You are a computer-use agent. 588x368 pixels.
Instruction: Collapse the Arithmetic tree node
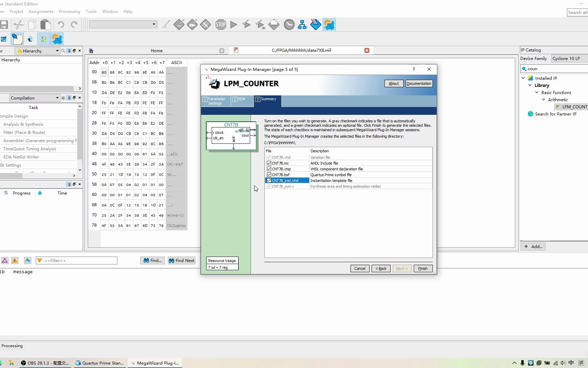(544, 99)
